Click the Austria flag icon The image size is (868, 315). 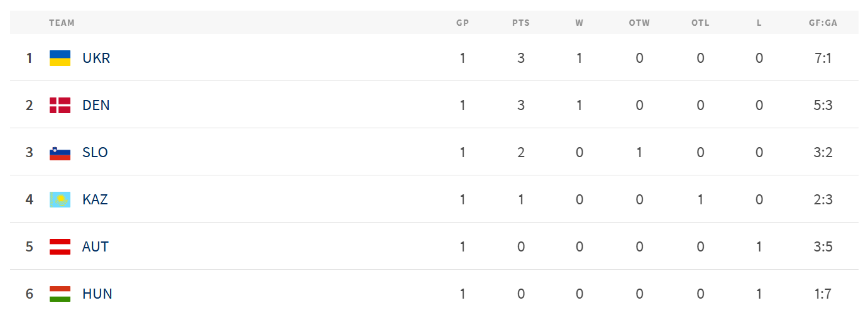coord(60,247)
